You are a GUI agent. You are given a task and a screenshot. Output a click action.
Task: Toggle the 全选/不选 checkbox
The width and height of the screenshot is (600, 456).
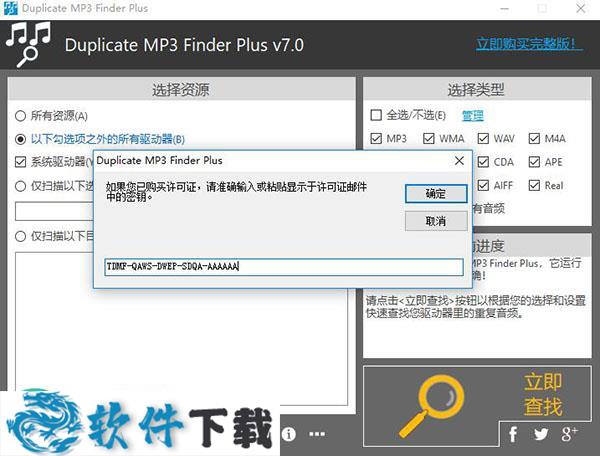pyautogui.click(x=377, y=115)
